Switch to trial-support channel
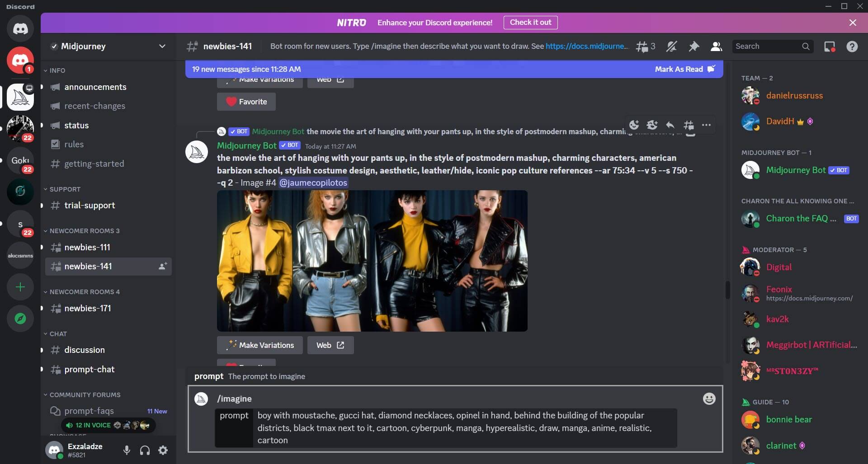Image resolution: width=868 pixels, height=464 pixels. pos(108,205)
